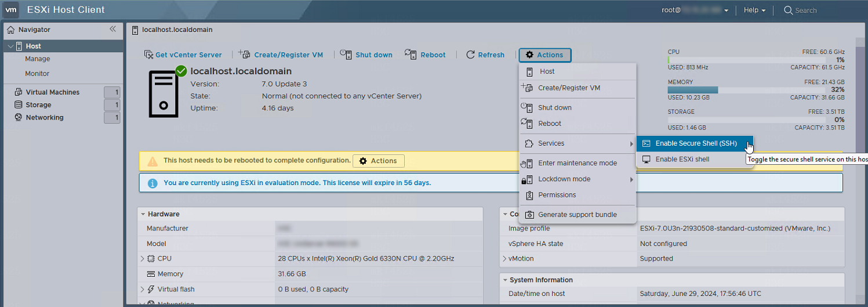Click the Memory chip icon in Hardware
The image size is (868, 307).
[151, 274]
